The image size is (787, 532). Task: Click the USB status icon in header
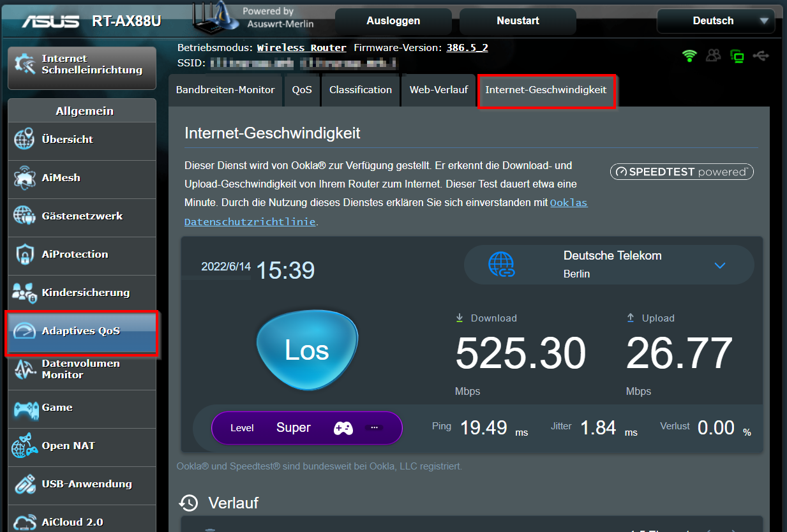[761, 55]
